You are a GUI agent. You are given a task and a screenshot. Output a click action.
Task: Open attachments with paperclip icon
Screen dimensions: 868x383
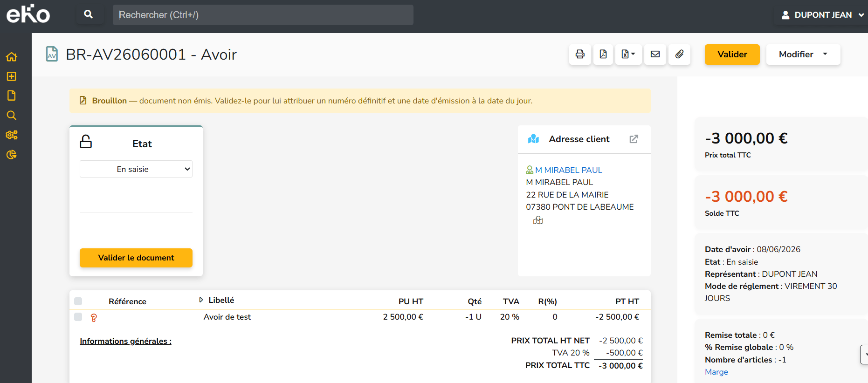pos(680,55)
